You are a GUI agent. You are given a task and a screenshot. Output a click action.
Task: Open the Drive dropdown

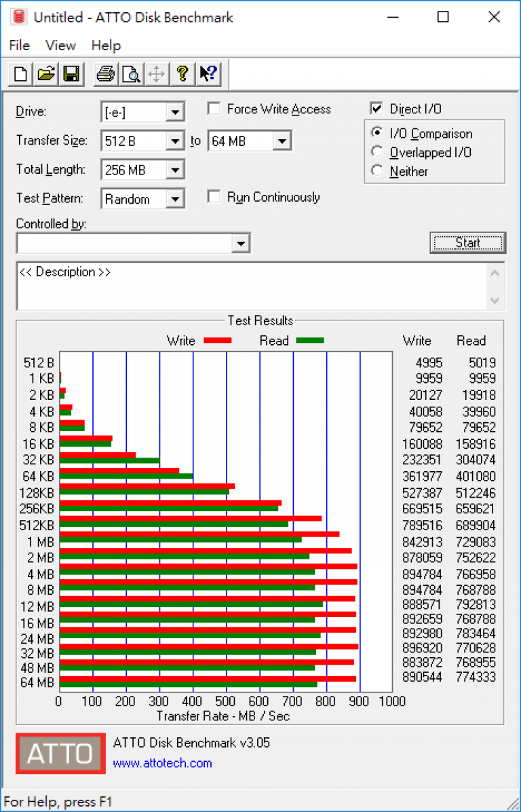176,113
